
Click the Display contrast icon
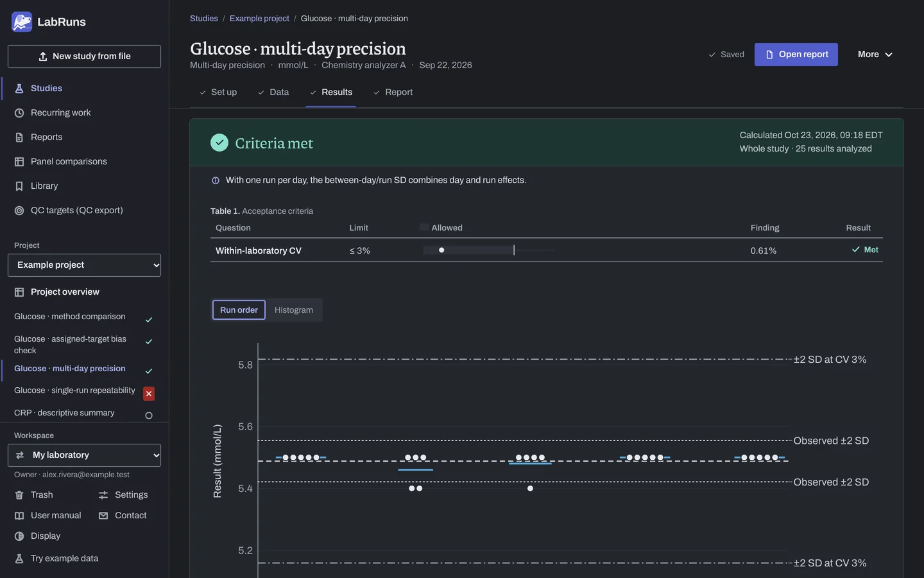(19, 536)
